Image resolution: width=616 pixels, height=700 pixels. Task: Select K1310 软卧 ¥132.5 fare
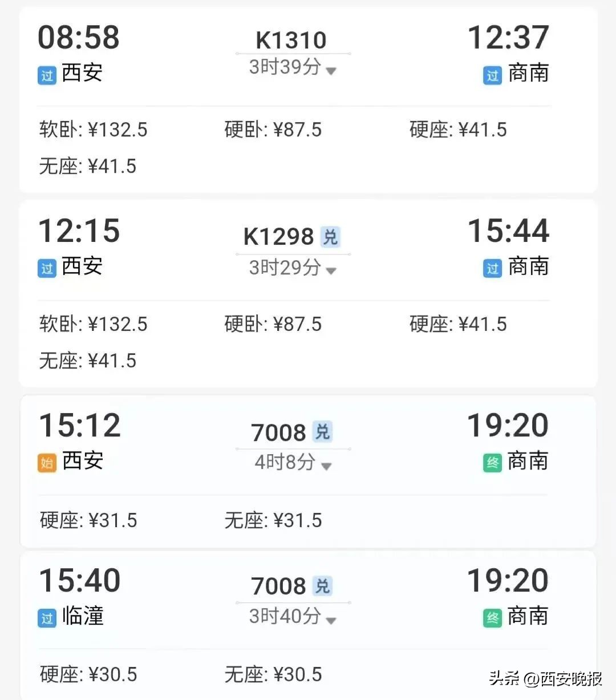(94, 130)
